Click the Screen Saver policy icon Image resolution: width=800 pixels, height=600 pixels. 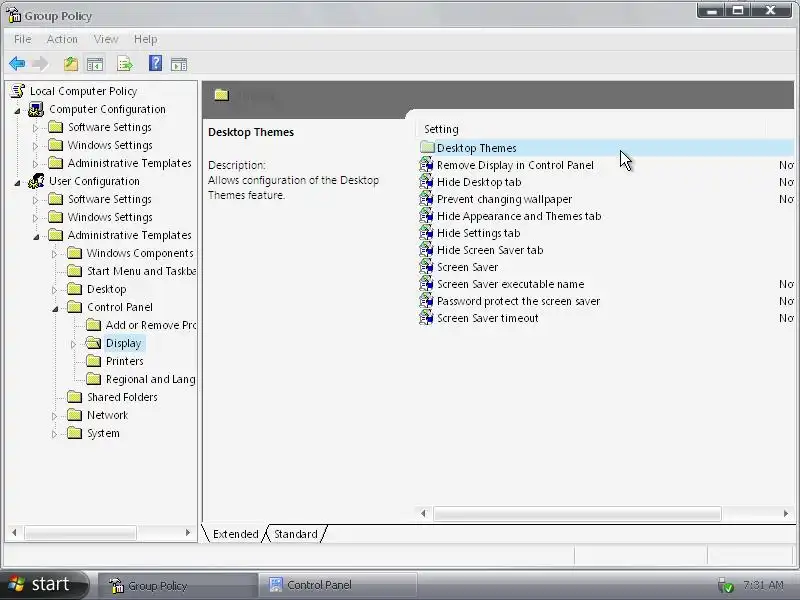426,267
